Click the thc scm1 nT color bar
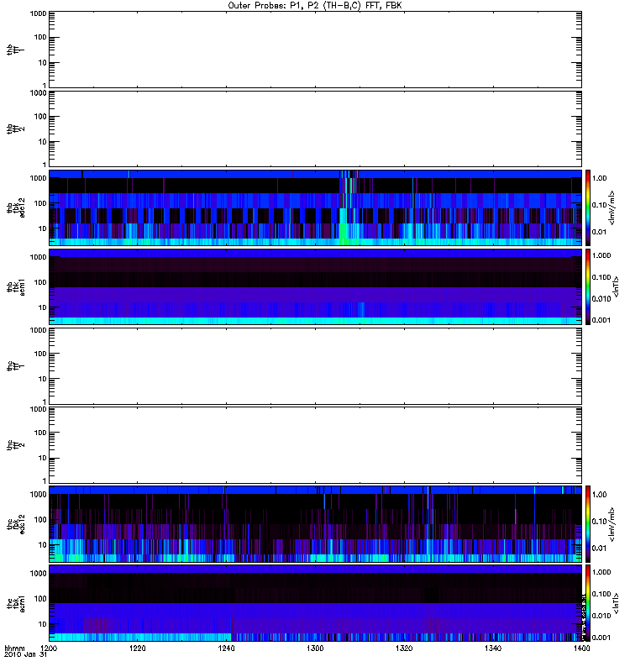This screenshot has width=630, height=672. tap(588, 603)
